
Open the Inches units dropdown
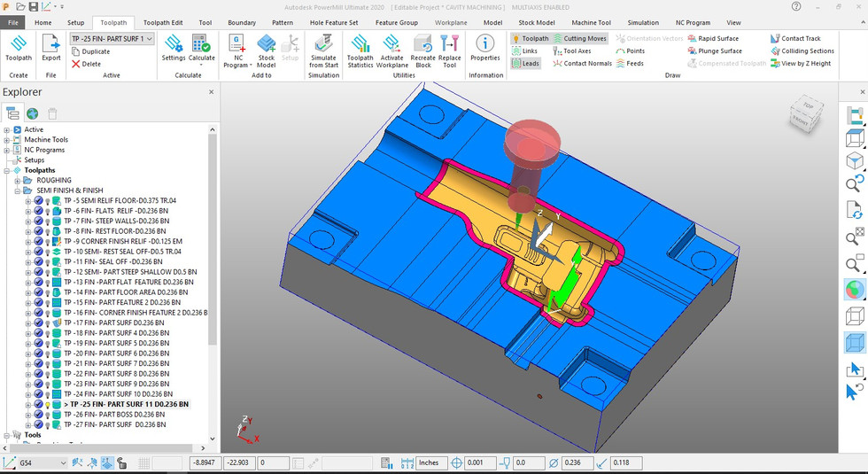coord(432,462)
